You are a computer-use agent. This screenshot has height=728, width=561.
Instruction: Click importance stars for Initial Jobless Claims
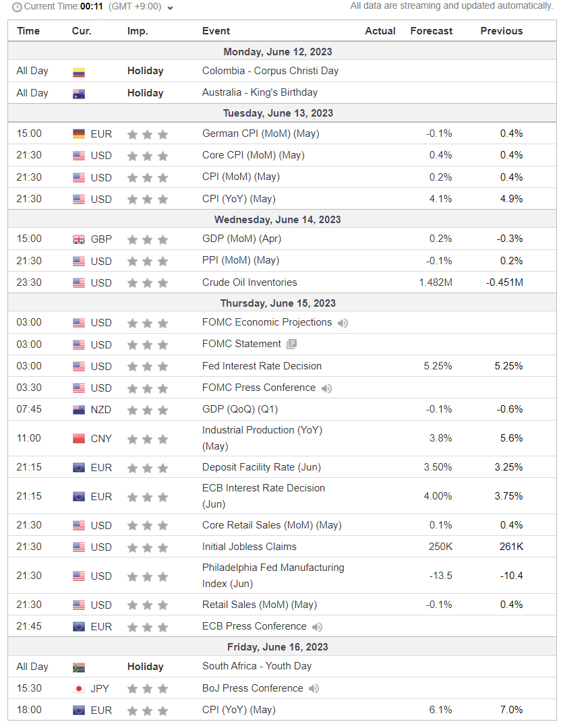click(147, 547)
